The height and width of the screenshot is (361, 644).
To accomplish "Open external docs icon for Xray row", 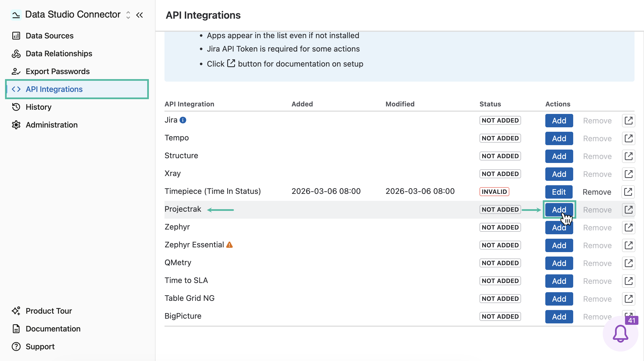I will [628, 174].
